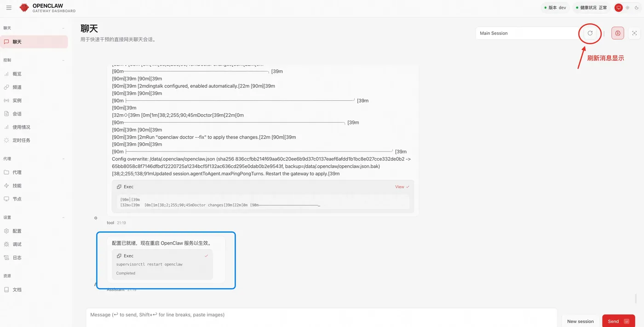This screenshot has height=327, width=644.
Task: Click the refresh chat messages icon
Action: (x=590, y=33)
